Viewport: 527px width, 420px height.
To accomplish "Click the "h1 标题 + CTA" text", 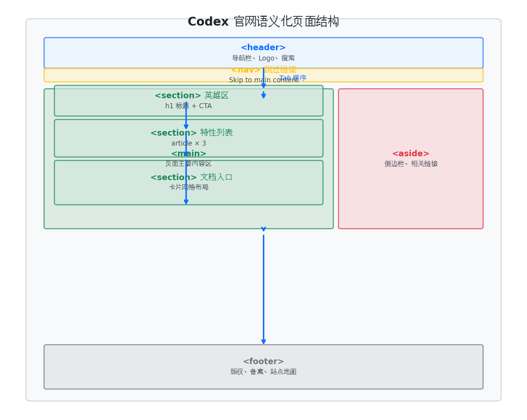I will (188, 106).
